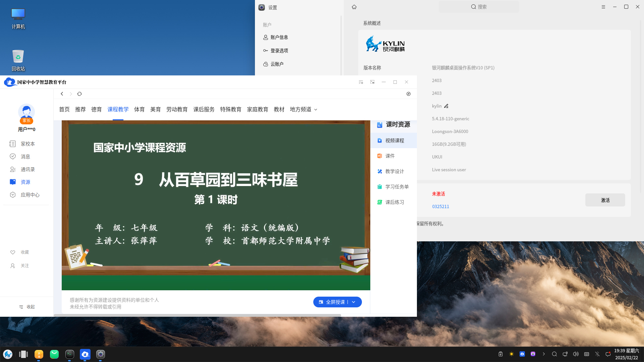Select 教学设计 in lesson resources

coord(394,171)
